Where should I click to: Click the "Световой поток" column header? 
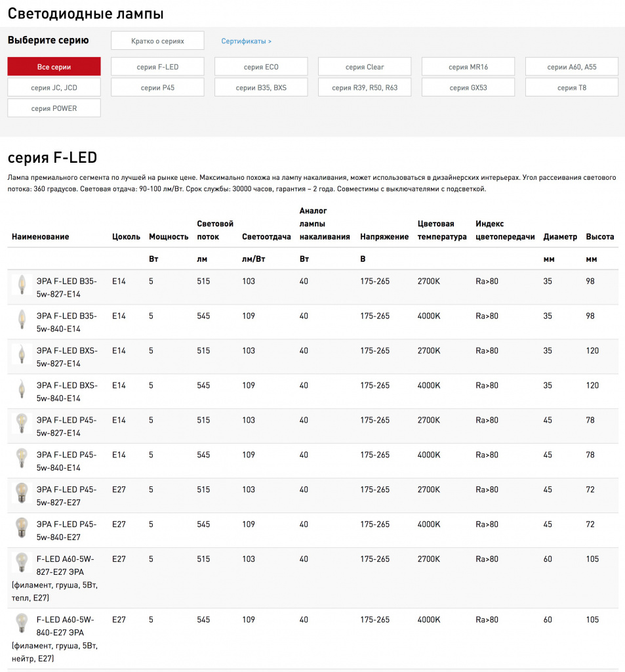point(215,230)
